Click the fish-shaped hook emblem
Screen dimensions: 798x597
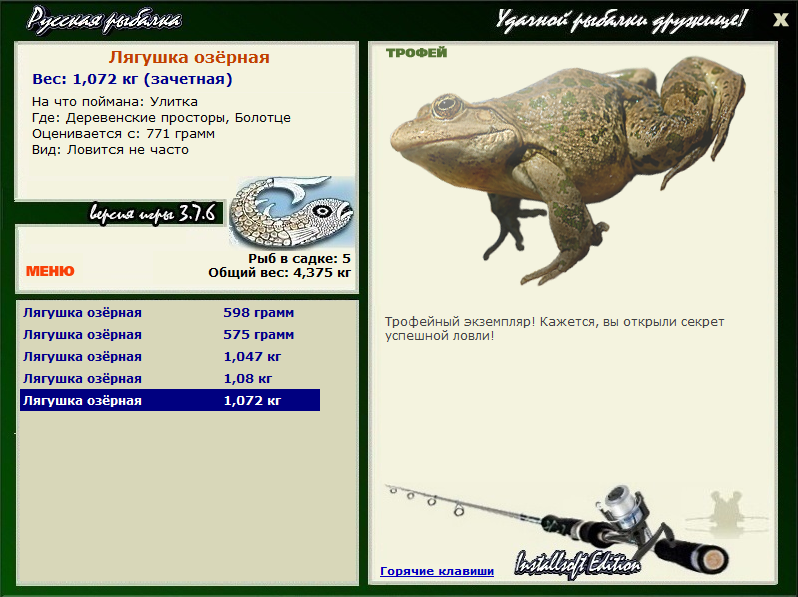pyautogui.click(x=291, y=211)
